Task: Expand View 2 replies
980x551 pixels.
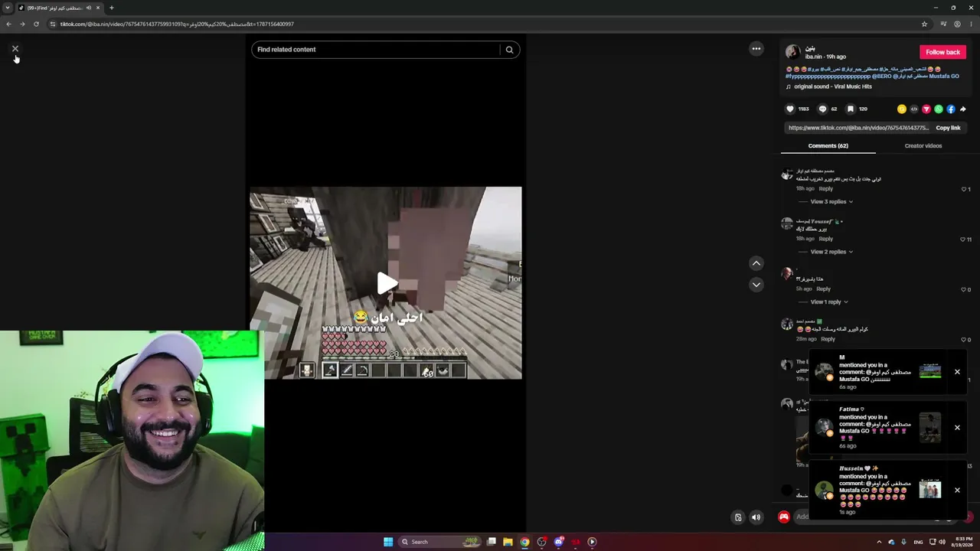Action: pos(831,252)
